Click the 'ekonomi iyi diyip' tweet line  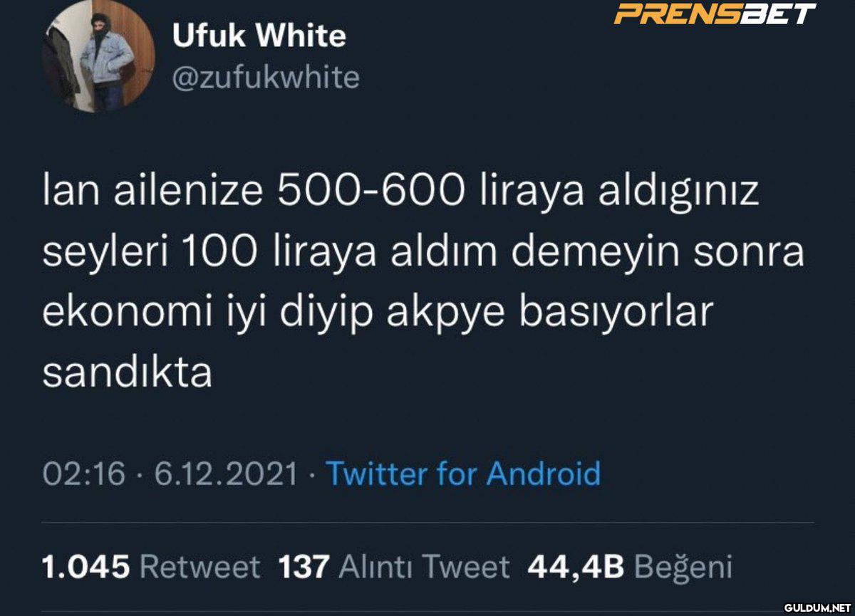coord(378,315)
